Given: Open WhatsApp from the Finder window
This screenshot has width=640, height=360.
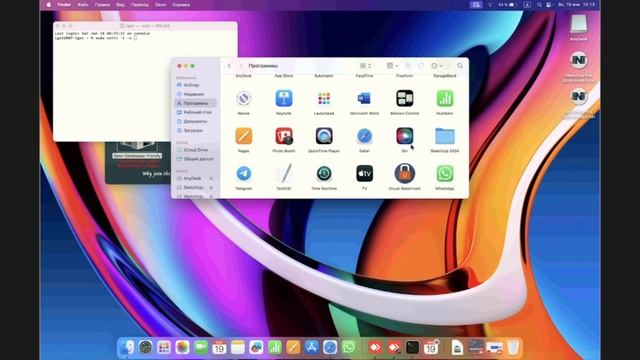Looking at the screenshot, I should [x=445, y=174].
